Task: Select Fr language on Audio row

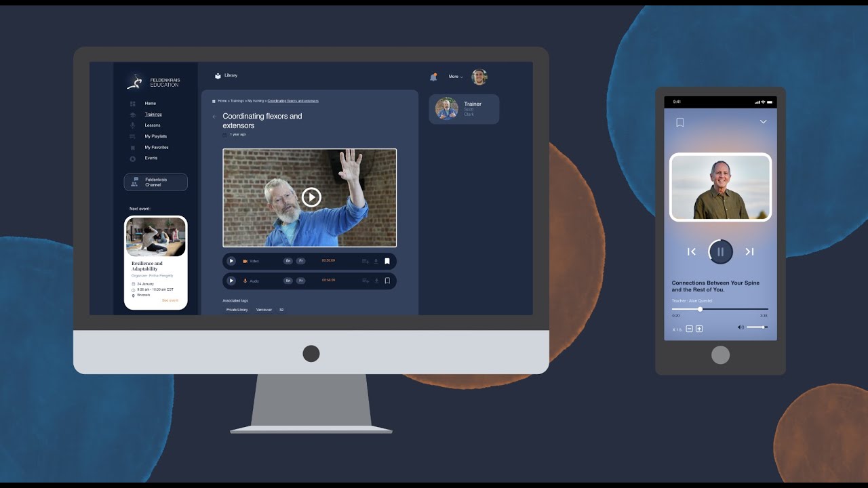Action: coord(300,281)
